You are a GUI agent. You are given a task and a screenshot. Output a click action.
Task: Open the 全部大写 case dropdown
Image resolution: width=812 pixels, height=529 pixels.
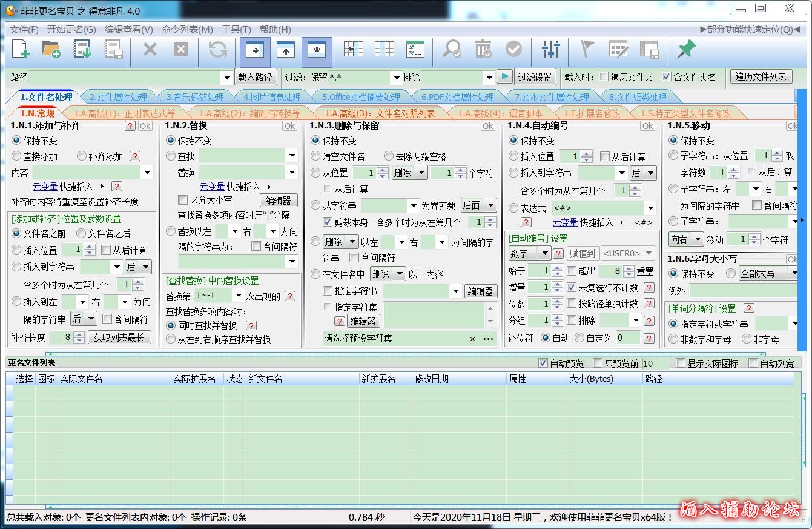click(793, 274)
